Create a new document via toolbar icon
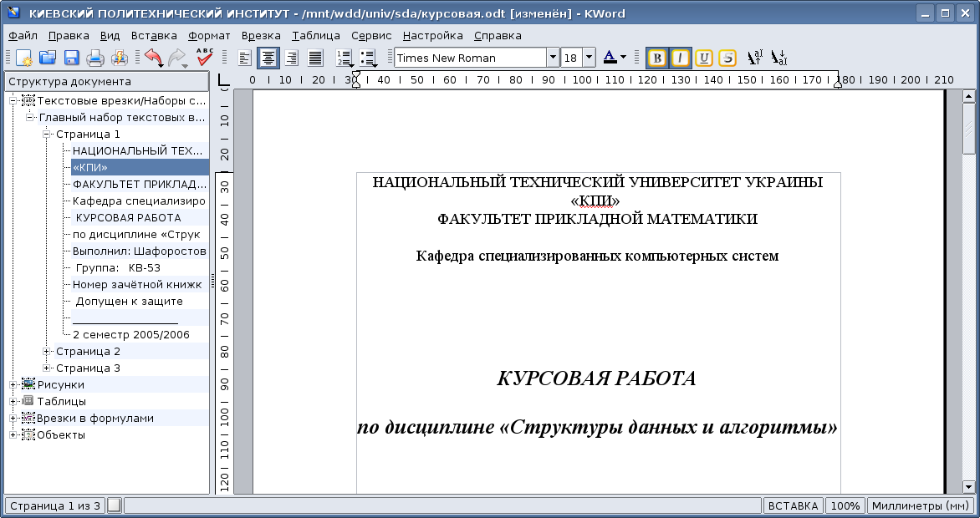The image size is (980, 518). pos(24,58)
